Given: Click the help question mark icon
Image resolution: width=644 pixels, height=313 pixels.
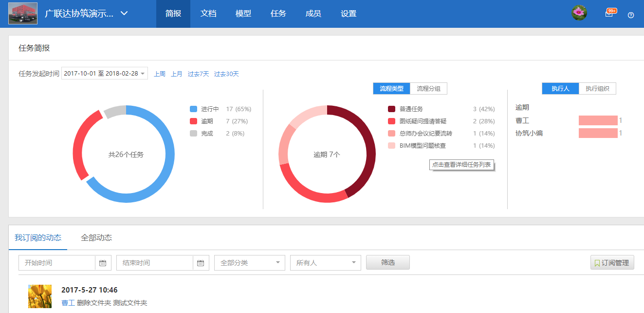Looking at the screenshot, I should tap(631, 16).
